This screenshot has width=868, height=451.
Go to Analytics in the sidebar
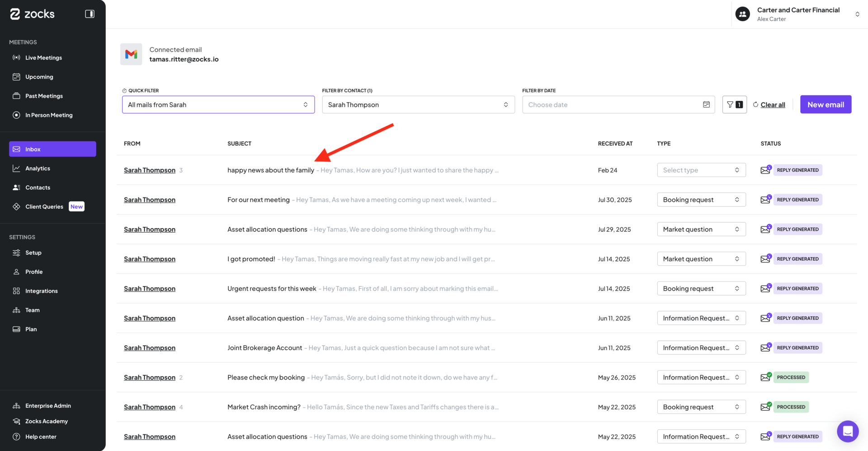pos(38,168)
